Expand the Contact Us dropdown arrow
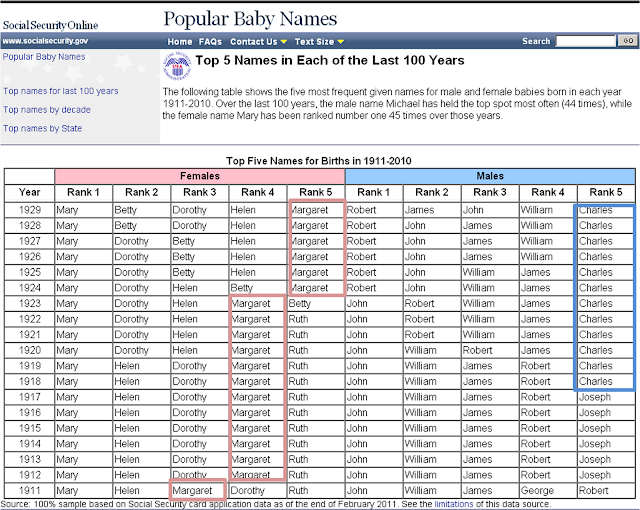Screen dimensions: 640x510 coord(284,42)
